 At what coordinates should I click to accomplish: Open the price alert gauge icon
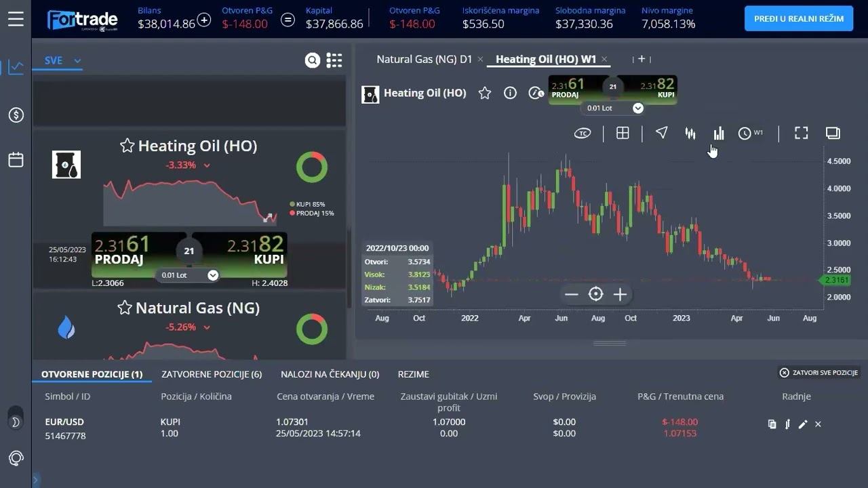pos(536,94)
